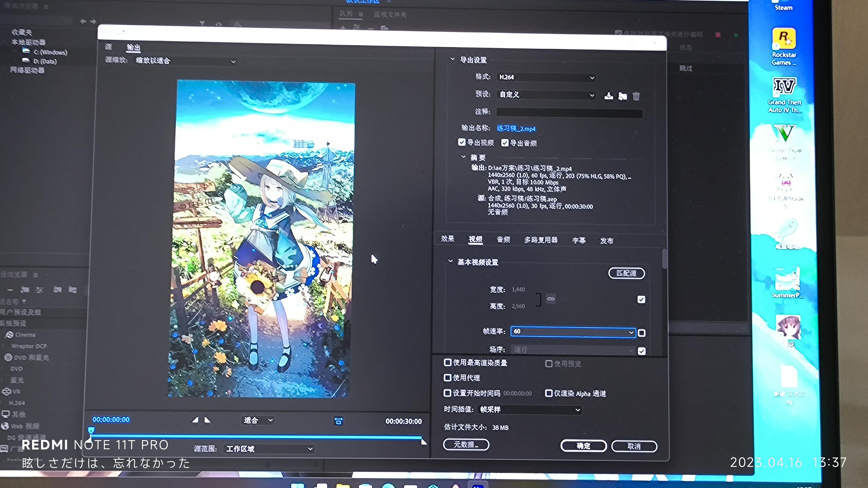This screenshot has height=488, width=868.
Task: Click the blue timeline playhead marker
Action: click(91, 431)
